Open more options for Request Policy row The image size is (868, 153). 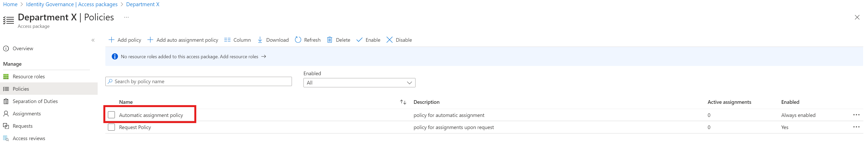tap(856, 127)
